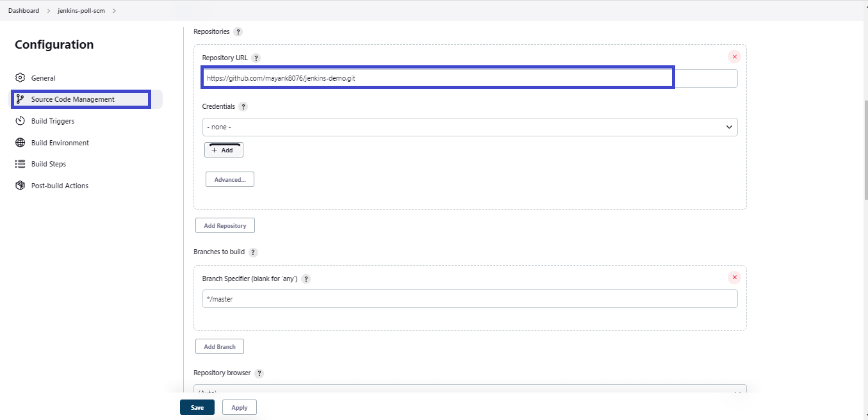Viewport: 868px width, 420px height.
Task: Click the Configuration heading
Action: coord(54,45)
